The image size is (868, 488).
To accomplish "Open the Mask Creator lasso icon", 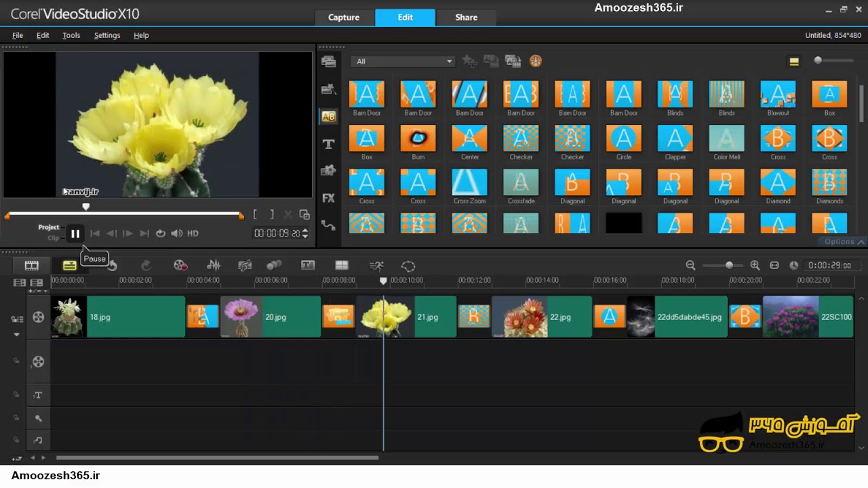I will point(408,266).
